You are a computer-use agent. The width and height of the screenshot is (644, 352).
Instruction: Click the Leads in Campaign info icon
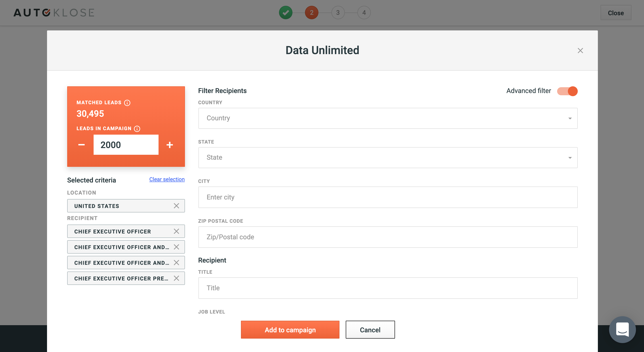point(137,129)
